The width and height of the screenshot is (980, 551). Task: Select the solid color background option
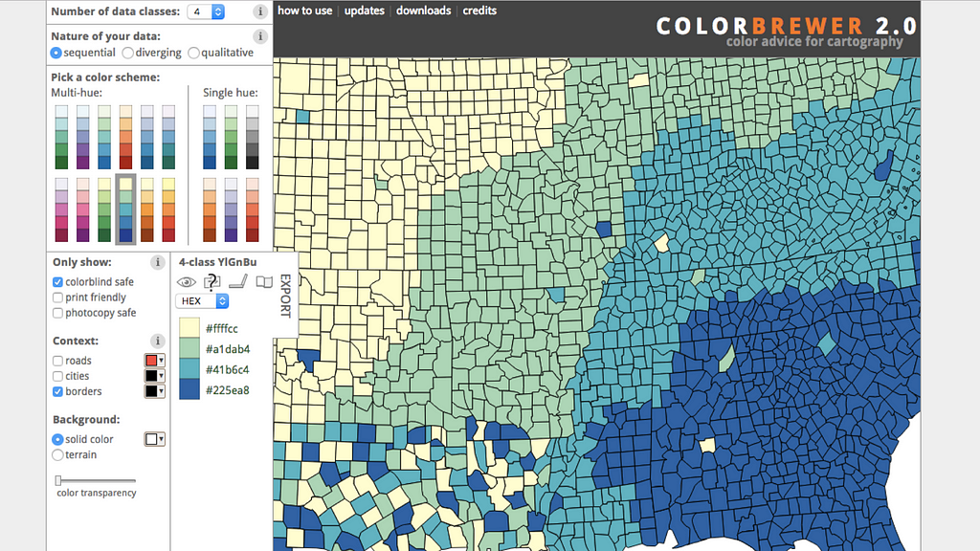coord(57,439)
